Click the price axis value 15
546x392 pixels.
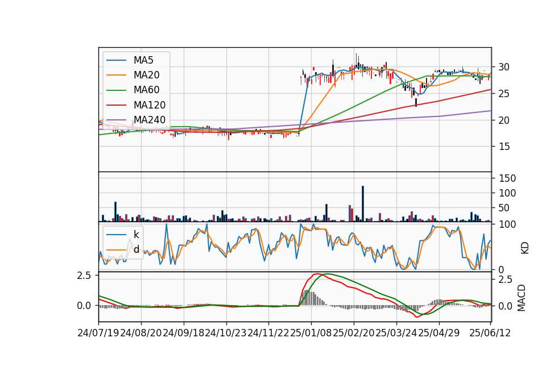(x=504, y=147)
